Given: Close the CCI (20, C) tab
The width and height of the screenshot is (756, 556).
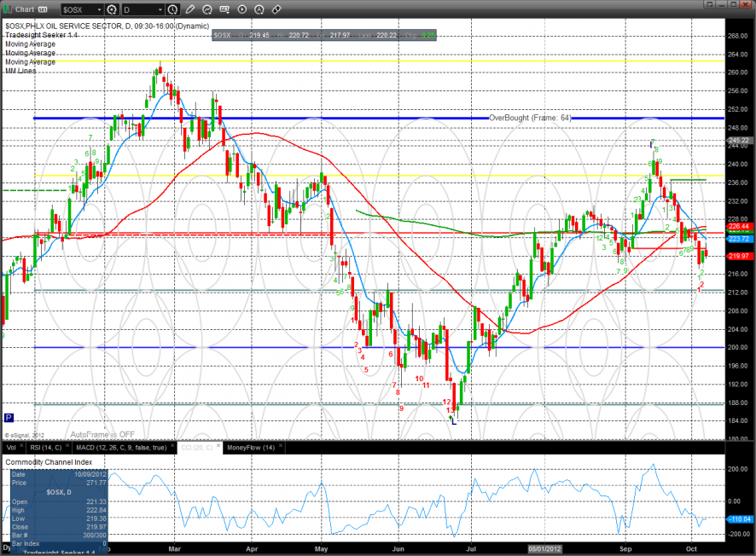Looking at the screenshot, I should click(x=218, y=446).
